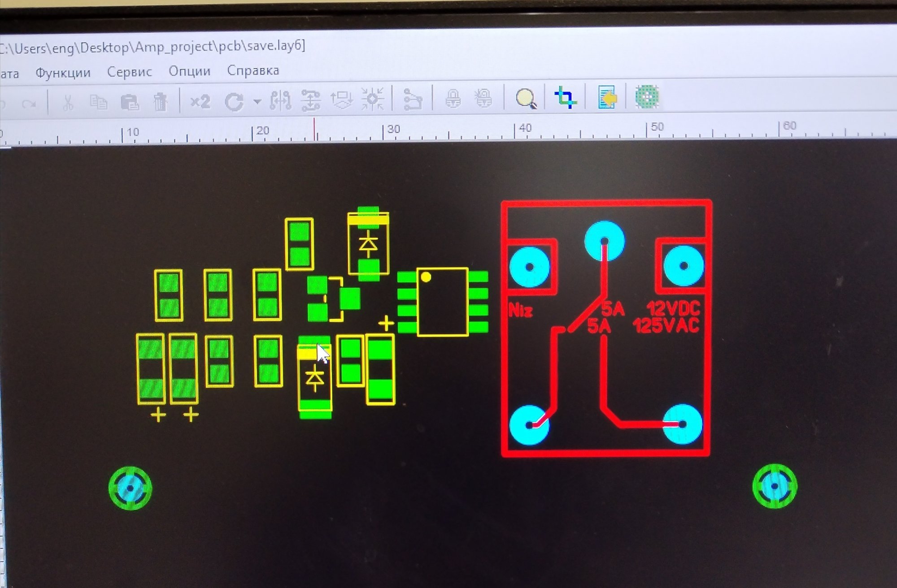Select the 8-pin IC footprint outline
897x588 pixels.
click(x=443, y=302)
